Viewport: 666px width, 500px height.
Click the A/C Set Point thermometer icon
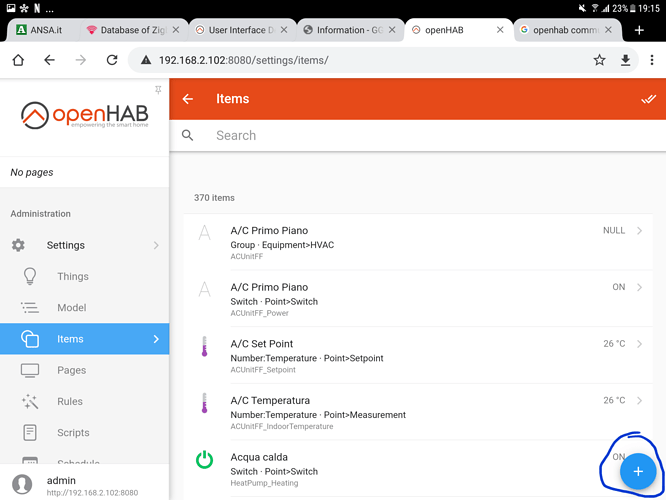(204, 346)
